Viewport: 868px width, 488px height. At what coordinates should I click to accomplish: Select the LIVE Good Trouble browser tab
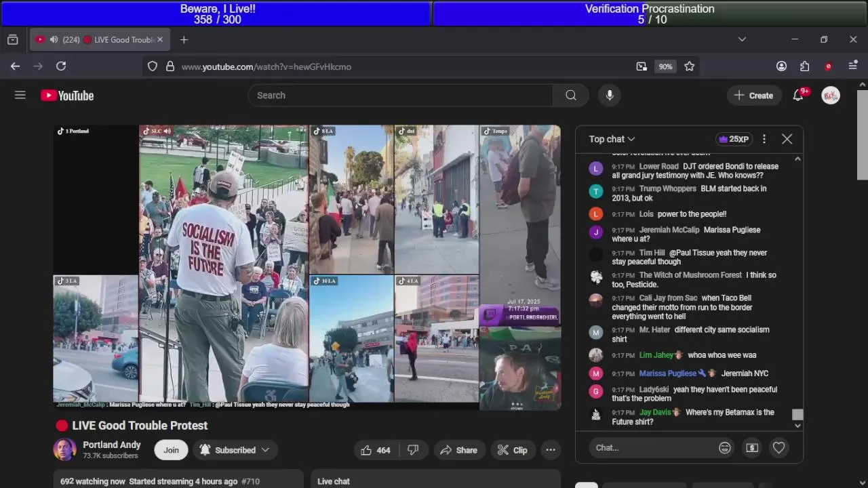coord(98,40)
